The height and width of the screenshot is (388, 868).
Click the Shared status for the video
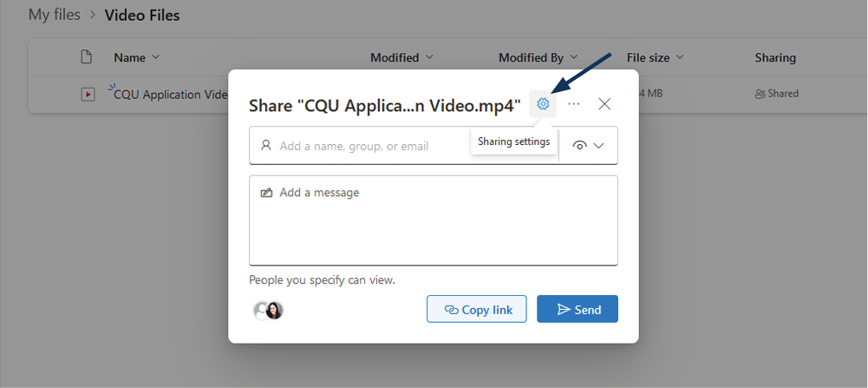pyautogui.click(x=776, y=94)
